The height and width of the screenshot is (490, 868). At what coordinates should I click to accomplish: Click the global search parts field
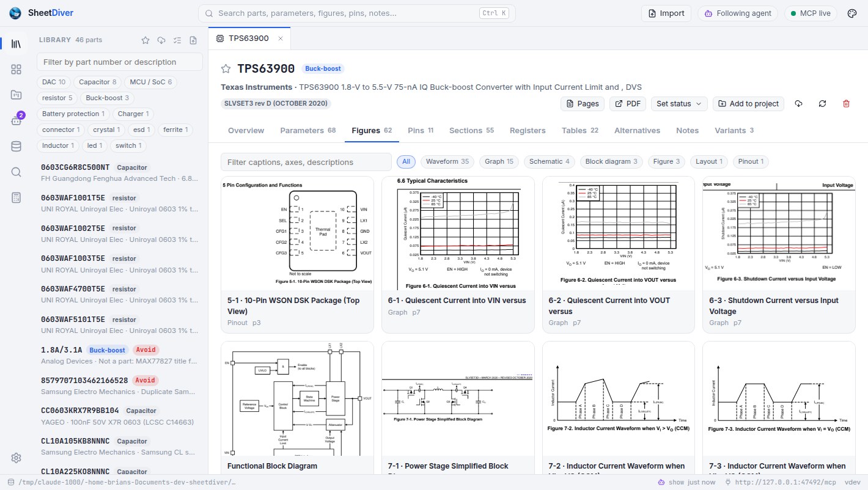pos(356,13)
